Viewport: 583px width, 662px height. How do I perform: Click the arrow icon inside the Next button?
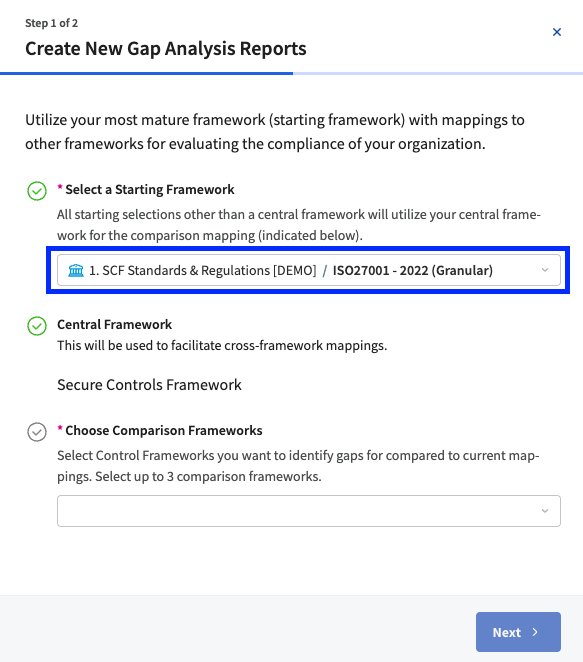point(535,632)
